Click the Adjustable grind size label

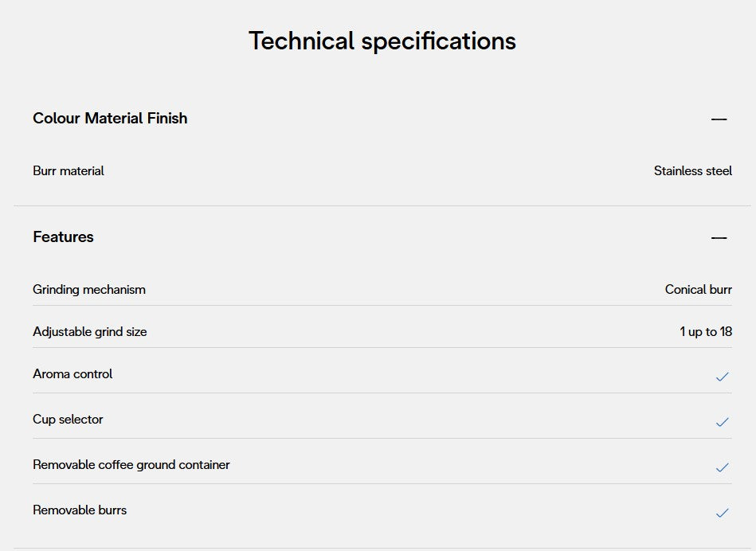(90, 332)
